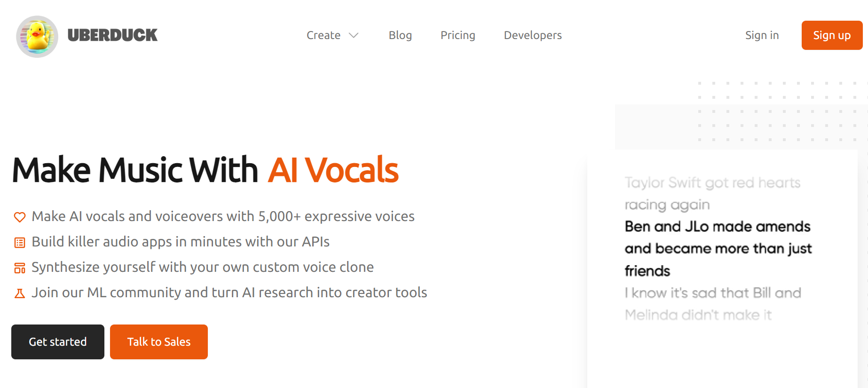Click the layout icon beside voice clone line

tap(20, 268)
